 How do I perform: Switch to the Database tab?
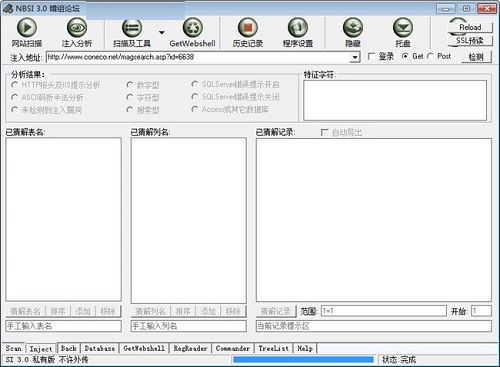[x=100, y=348]
